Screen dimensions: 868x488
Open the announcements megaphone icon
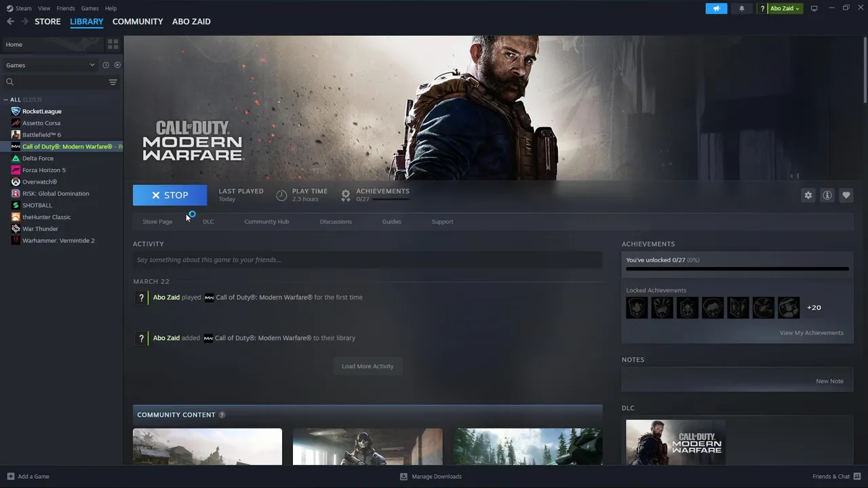point(716,8)
